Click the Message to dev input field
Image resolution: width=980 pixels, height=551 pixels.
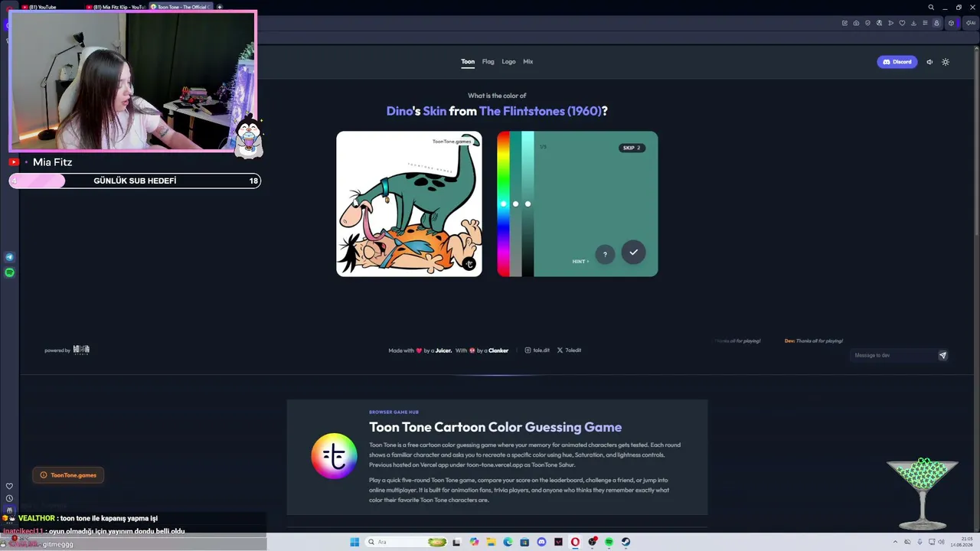click(893, 355)
